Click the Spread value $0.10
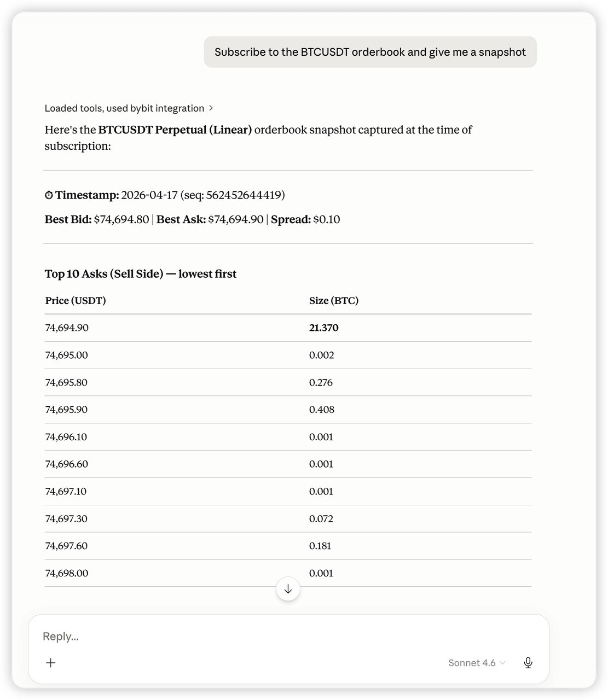The height and width of the screenshot is (700, 608). point(327,219)
